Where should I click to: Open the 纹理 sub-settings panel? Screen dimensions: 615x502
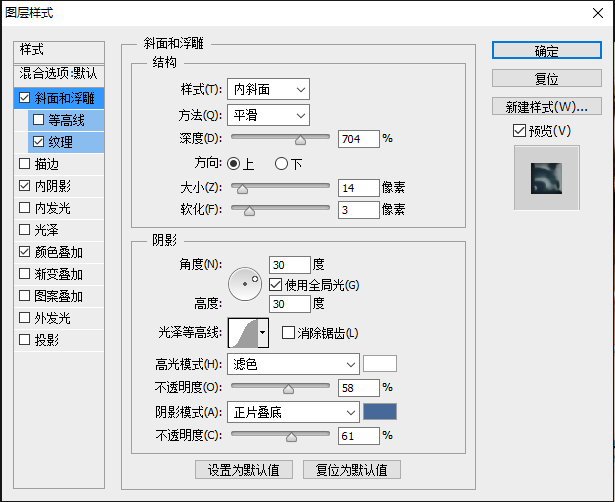pos(61,142)
